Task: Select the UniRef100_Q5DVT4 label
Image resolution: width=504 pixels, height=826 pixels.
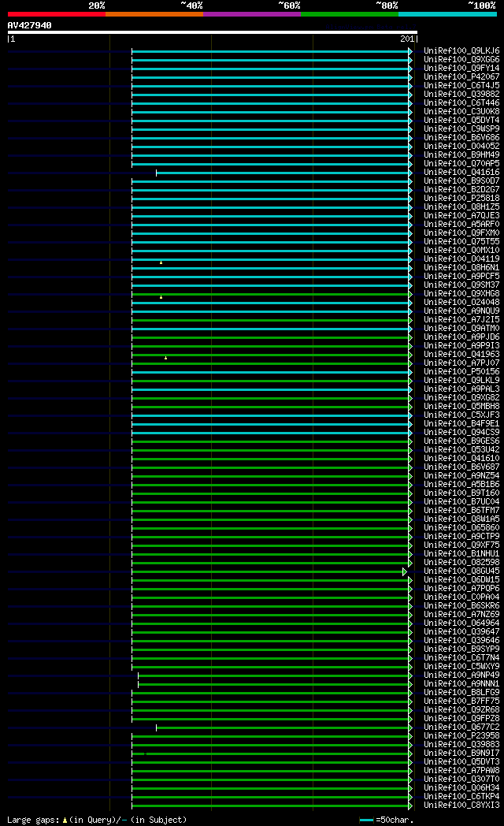Action: pyautogui.click(x=461, y=121)
